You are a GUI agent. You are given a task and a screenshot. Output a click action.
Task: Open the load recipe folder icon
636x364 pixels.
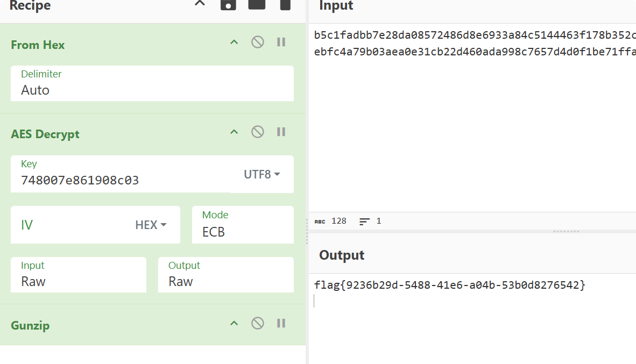pyautogui.click(x=257, y=4)
